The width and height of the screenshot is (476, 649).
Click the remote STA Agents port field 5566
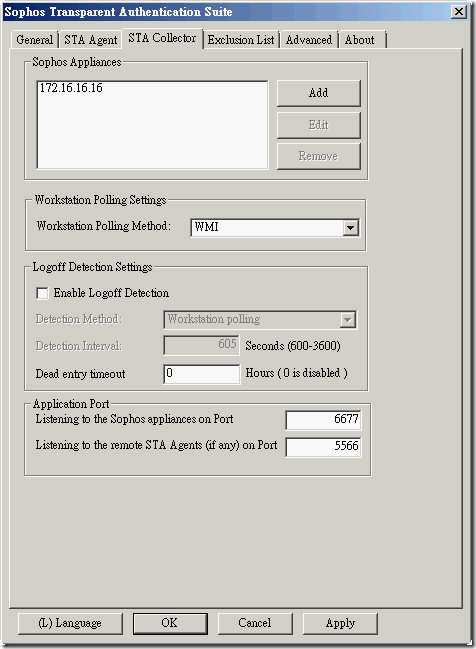click(x=323, y=447)
